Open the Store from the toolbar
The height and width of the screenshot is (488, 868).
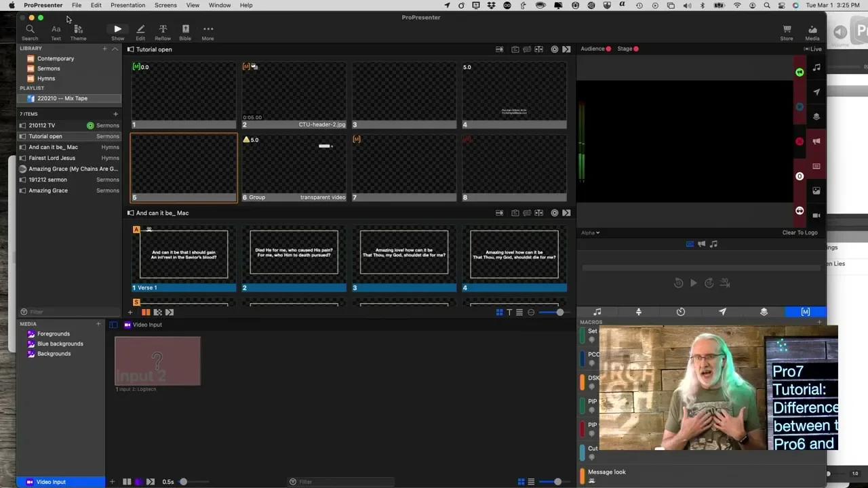[x=787, y=32]
